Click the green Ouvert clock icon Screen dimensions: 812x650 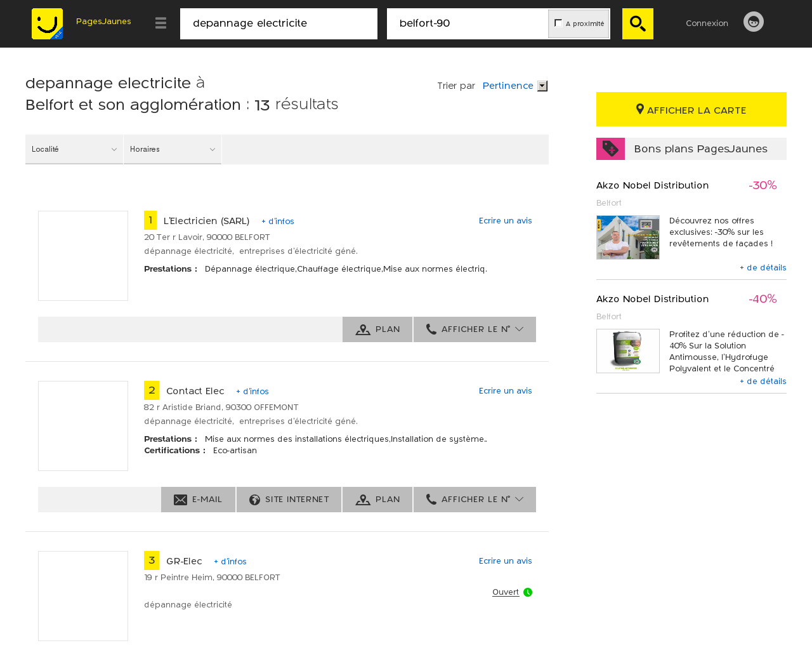click(528, 592)
